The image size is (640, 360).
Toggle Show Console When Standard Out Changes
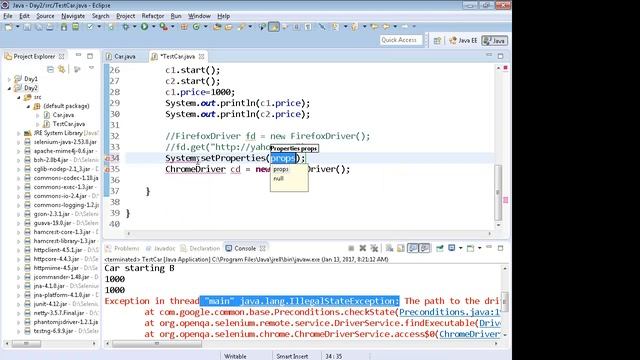pyautogui.click(x=413, y=248)
